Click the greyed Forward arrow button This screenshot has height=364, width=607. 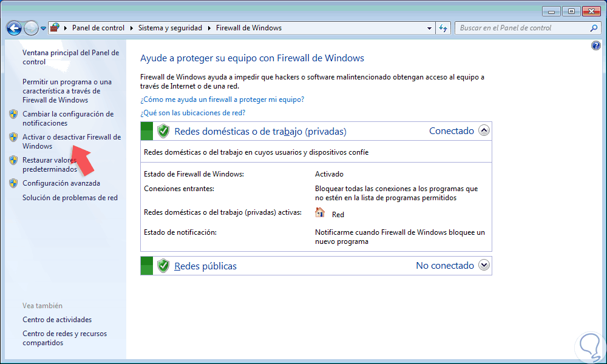pos(31,28)
